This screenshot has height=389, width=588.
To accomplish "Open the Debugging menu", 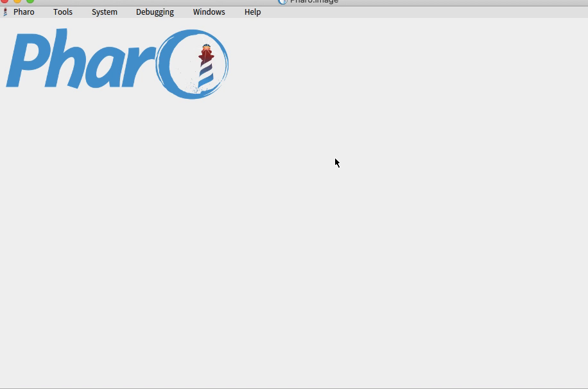I will [x=155, y=12].
